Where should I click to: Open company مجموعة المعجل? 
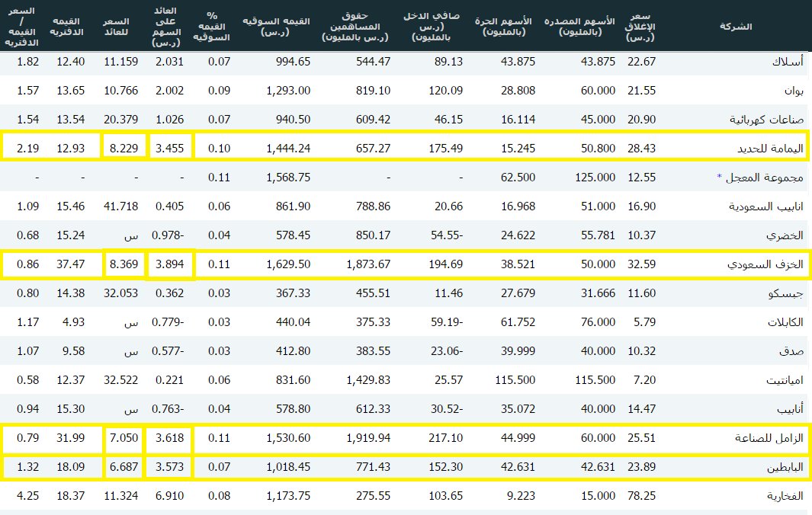pyautogui.click(x=765, y=178)
